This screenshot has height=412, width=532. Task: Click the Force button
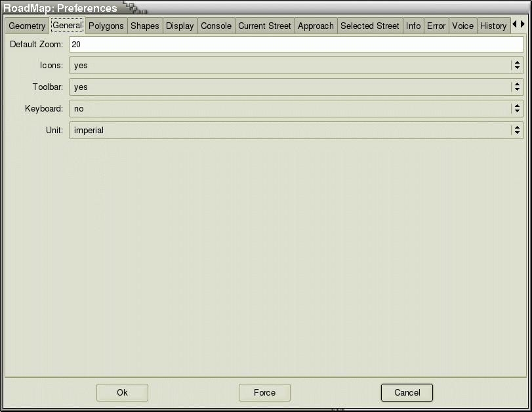[264, 393]
